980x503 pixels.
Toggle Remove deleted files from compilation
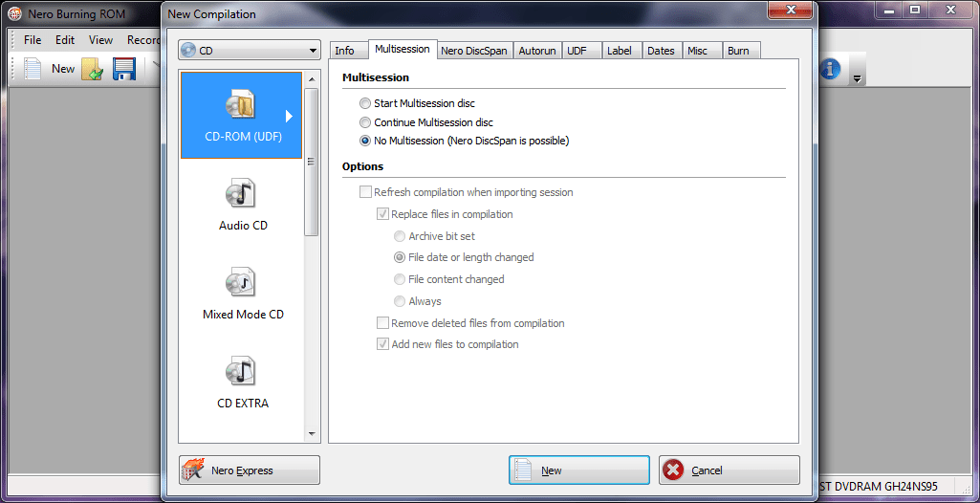382,323
